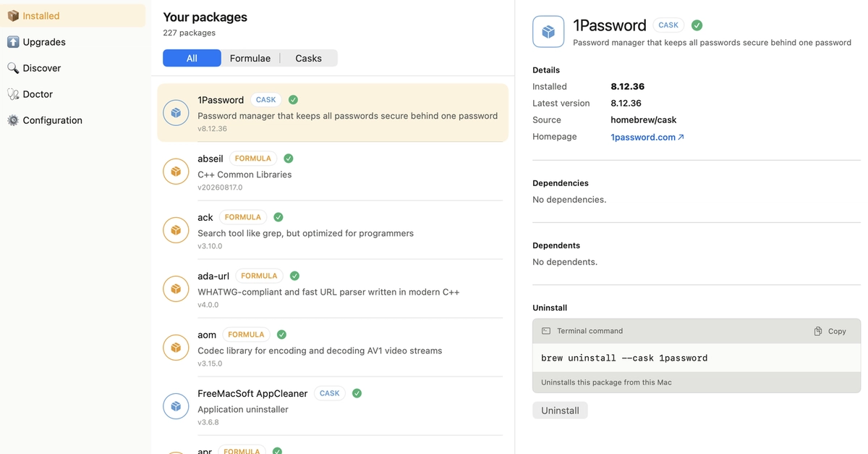Select the All filter tab
This screenshot has width=868, height=454.
click(192, 58)
